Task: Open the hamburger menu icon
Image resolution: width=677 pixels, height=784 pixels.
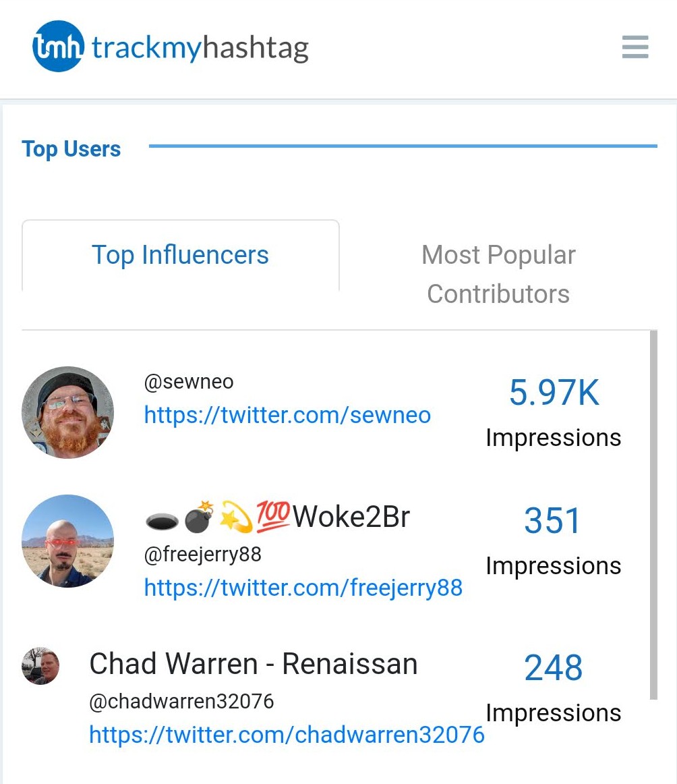Action: point(635,48)
